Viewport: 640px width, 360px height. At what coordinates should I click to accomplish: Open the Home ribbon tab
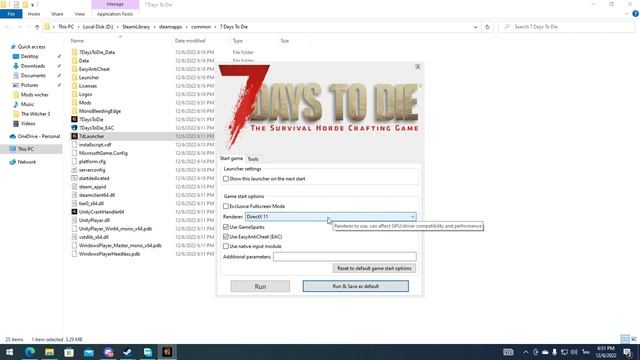34,14
